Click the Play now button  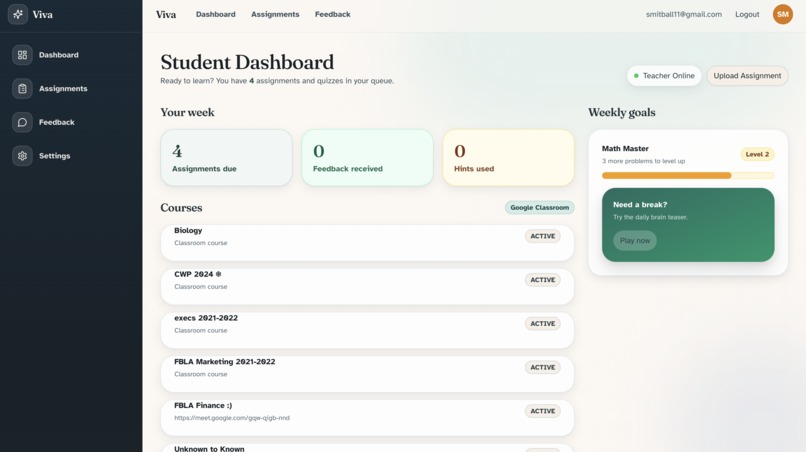635,241
